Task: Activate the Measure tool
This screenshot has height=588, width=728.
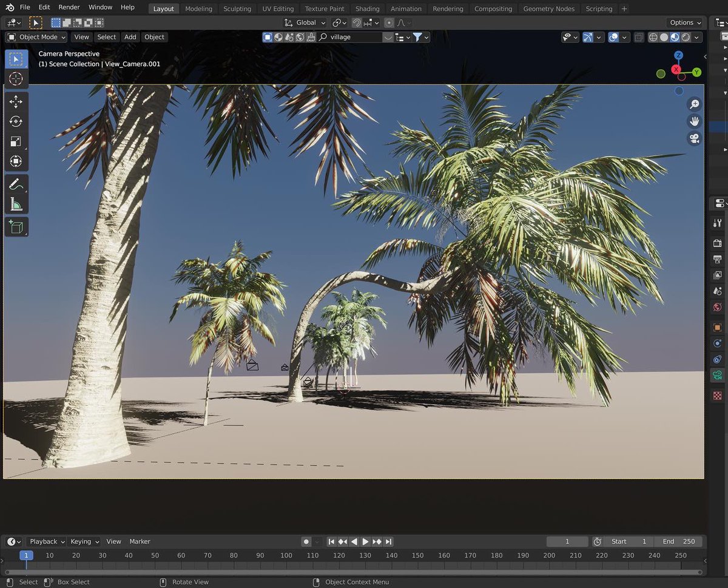Action: tap(15, 203)
